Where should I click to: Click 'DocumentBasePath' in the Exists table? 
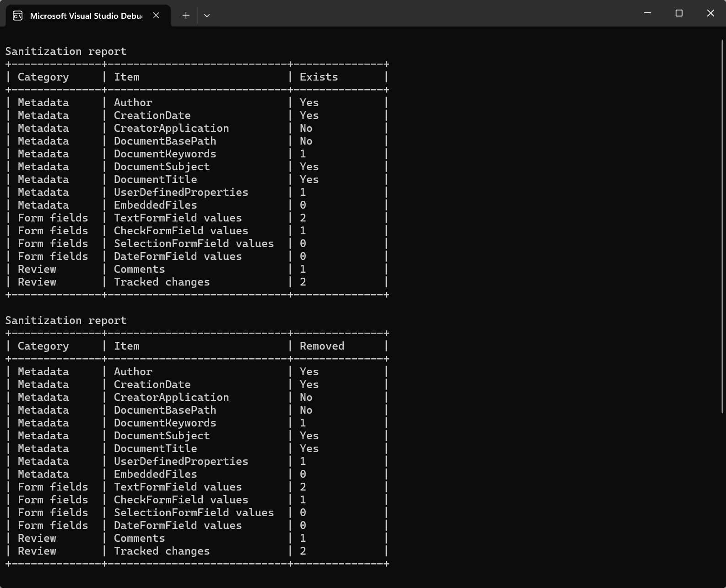tap(165, 141)
